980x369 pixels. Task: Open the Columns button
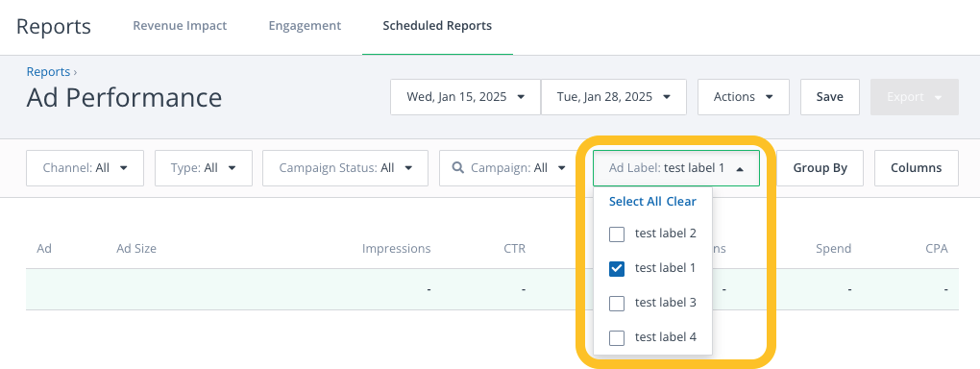(x=916, y=168)
